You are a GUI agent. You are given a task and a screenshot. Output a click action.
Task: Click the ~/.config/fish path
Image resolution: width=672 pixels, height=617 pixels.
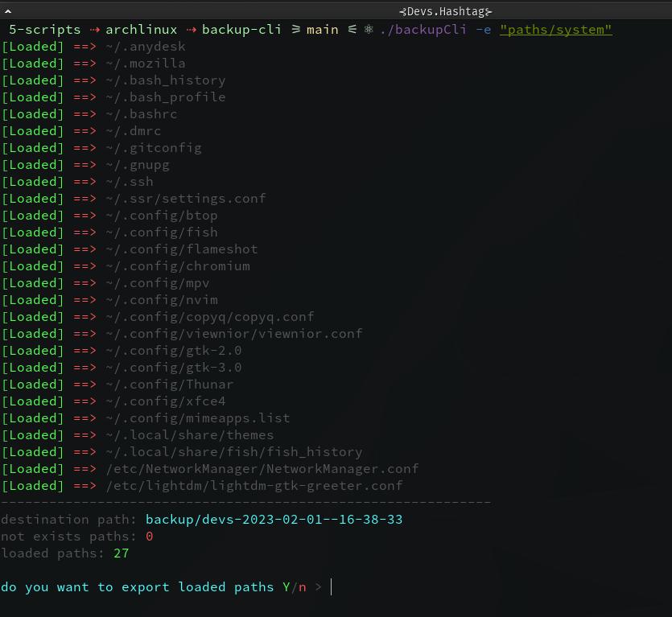[x=162, y=232]
